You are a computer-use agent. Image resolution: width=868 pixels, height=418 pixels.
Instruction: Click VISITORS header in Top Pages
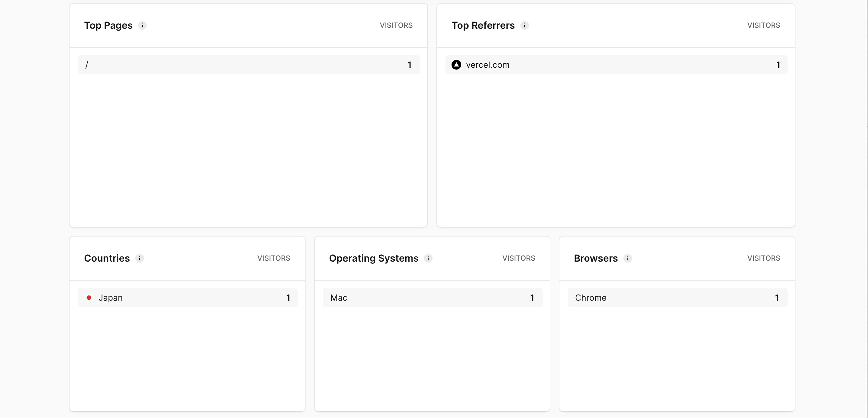[x=396, y=25]
